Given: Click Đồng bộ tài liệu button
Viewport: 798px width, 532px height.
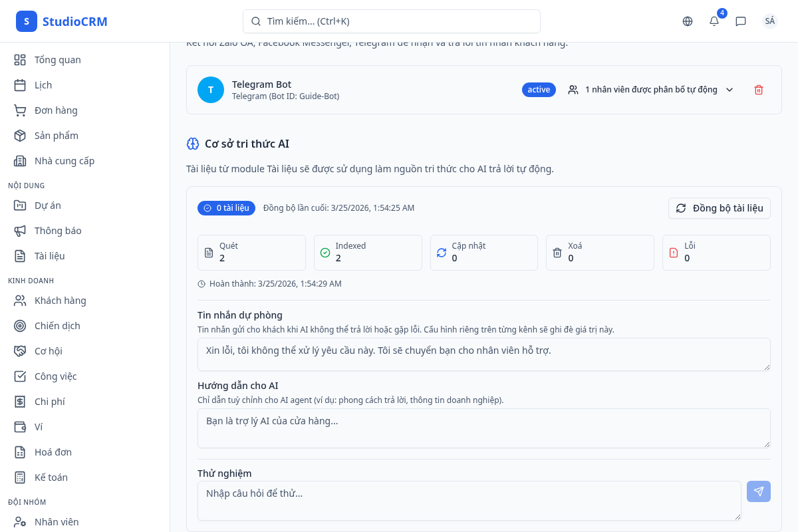Looking at the screenshot, I should click(x=720, y=208).
